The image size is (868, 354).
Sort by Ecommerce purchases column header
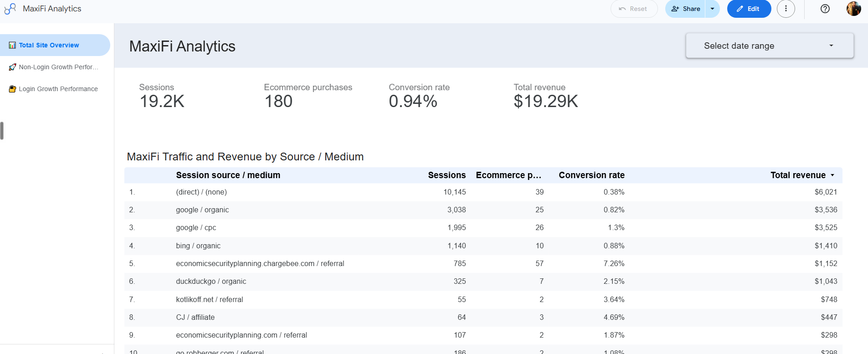[x=508, y=175]
